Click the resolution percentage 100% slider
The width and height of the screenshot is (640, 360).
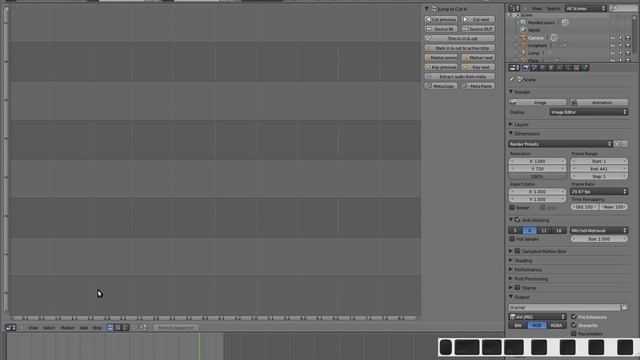537,177
